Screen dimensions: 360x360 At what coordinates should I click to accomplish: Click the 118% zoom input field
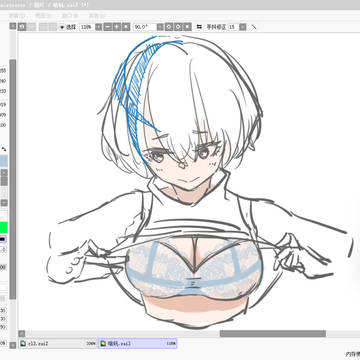point(87,27)
